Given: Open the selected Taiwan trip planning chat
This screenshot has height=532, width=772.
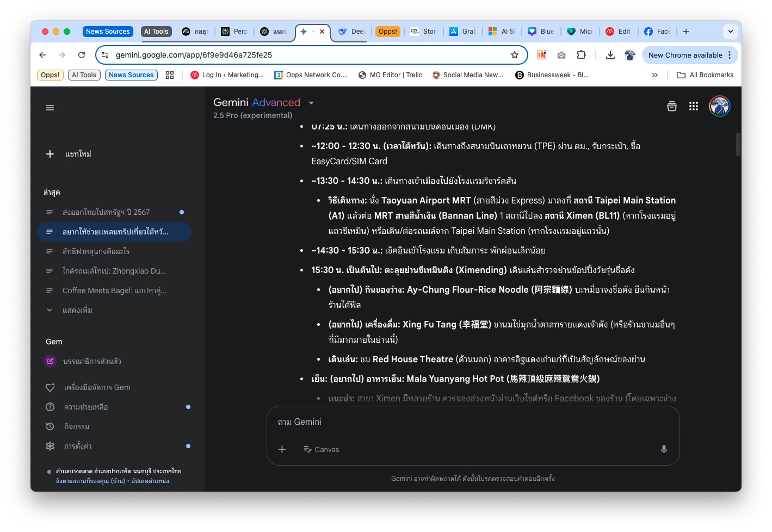Looking at the screenshot, I should point(114,232).
